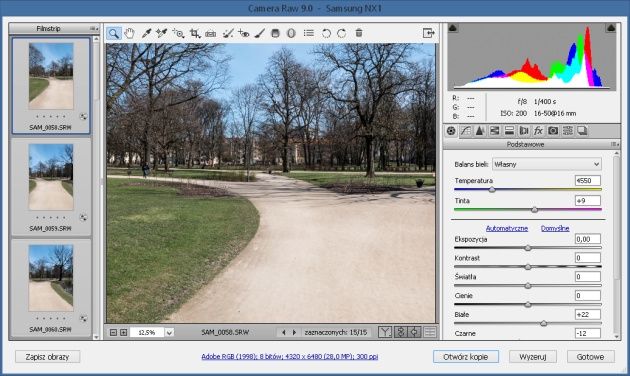Select the Adjustment Brush tool

point(260,33)
